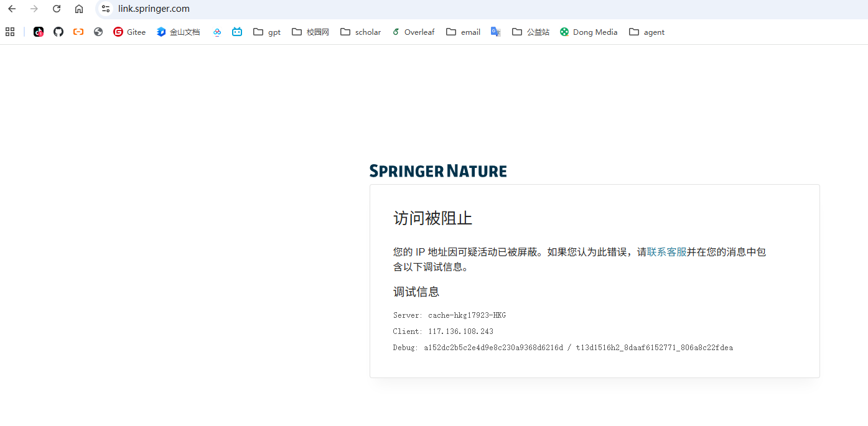This screenshot has width=868, height=426.
Task: Expand the gpt bookmark folder
Action: pyautogui.click(x=267, y=32)
